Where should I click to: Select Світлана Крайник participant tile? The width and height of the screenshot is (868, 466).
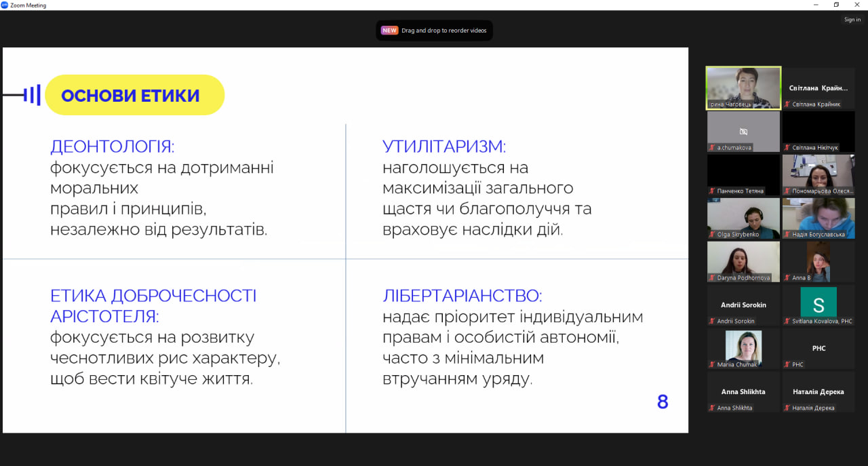pyautogui.click(x=818, y=88)
